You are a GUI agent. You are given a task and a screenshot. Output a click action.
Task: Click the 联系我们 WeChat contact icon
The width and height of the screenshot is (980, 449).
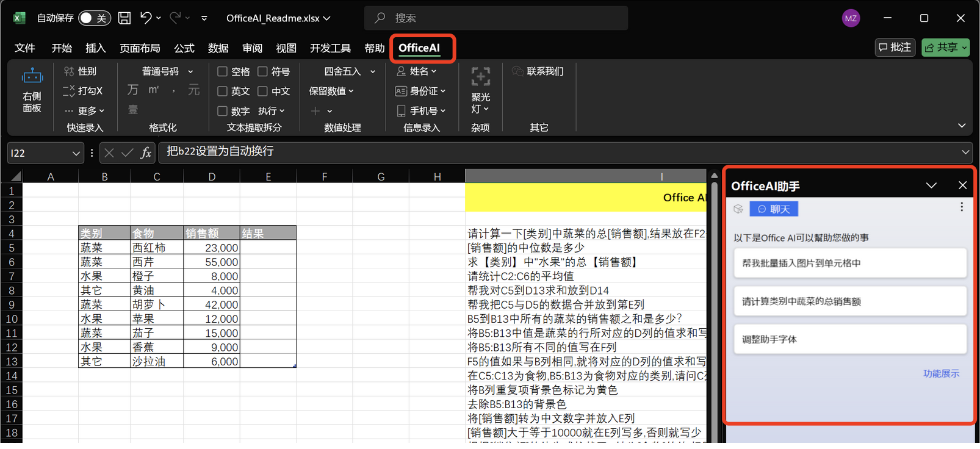click(517, 71)
